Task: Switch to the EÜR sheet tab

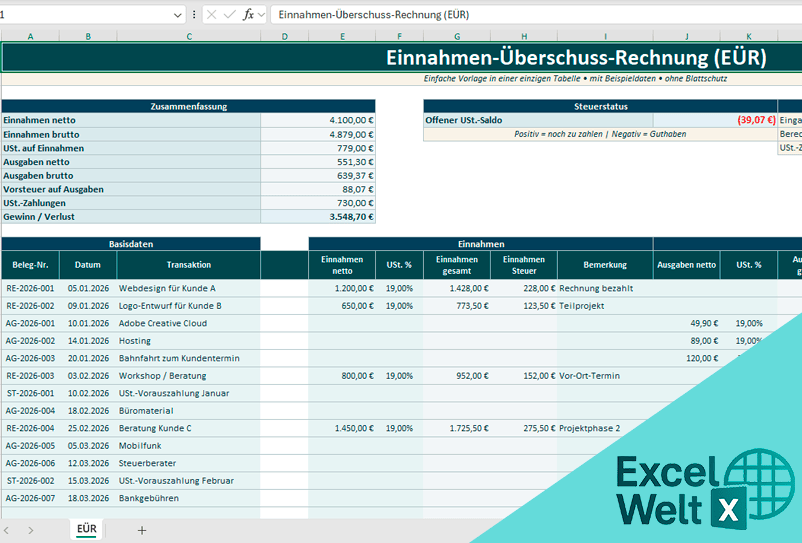Action: pos(87,529)
